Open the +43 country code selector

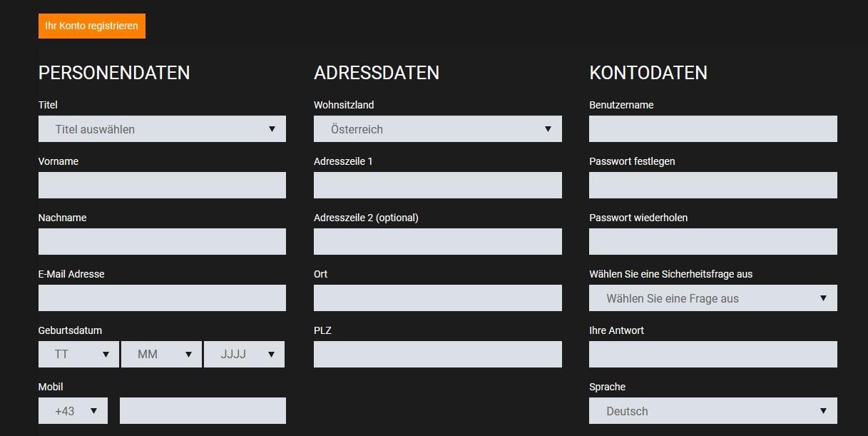pyautogui.click(x=73, y=411)
